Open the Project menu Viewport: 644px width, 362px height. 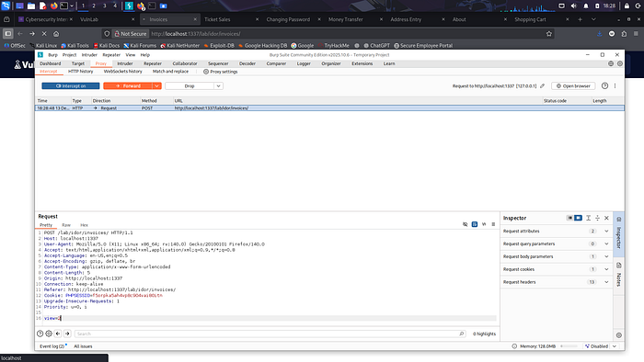69,55
